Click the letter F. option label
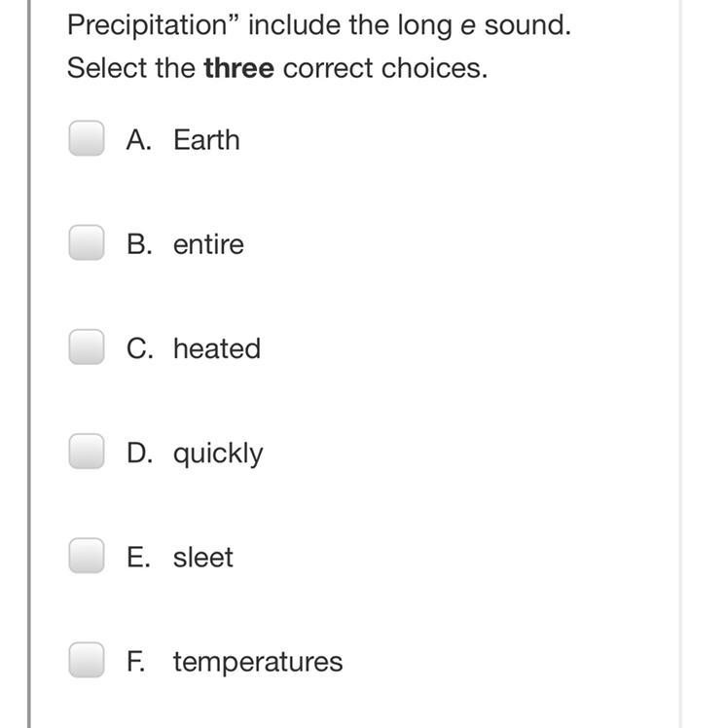 tap(137, 662)
